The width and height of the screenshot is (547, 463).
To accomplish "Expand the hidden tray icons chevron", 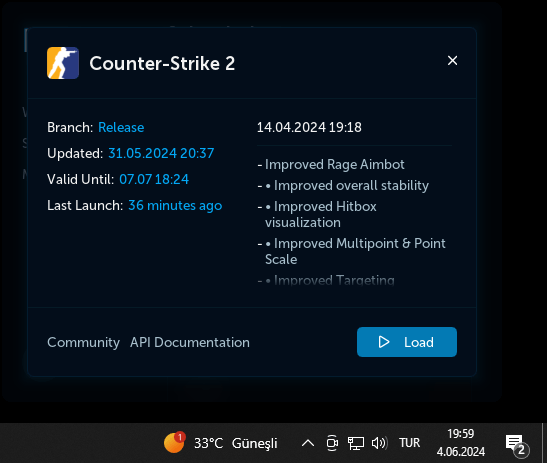I will point(308,443).
